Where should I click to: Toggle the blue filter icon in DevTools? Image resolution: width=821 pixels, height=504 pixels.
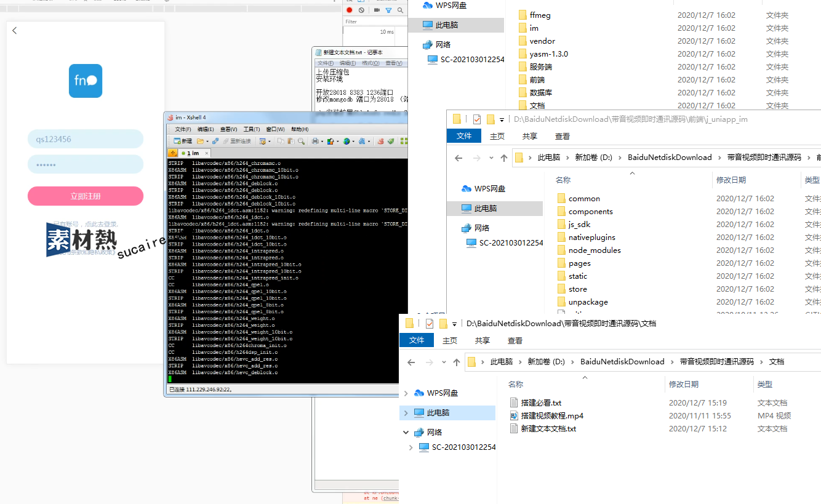[388, 10]
